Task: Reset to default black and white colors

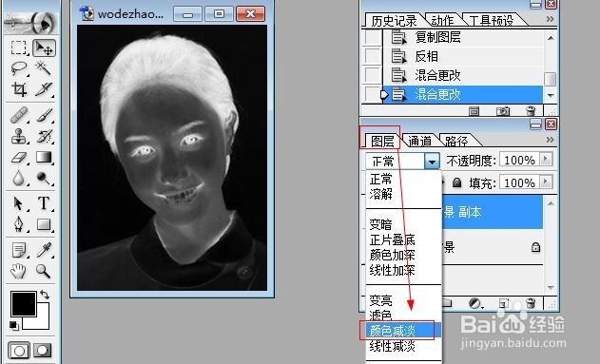Action: point(13,325)
